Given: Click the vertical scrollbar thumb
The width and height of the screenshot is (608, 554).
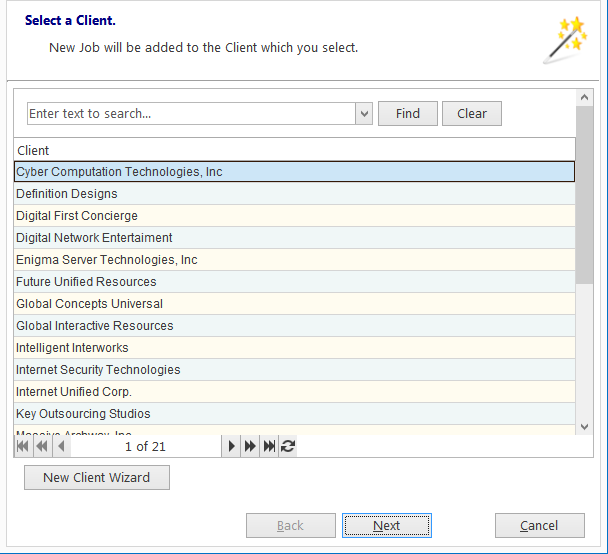Looking at the screenshot, I should point(585,195).
